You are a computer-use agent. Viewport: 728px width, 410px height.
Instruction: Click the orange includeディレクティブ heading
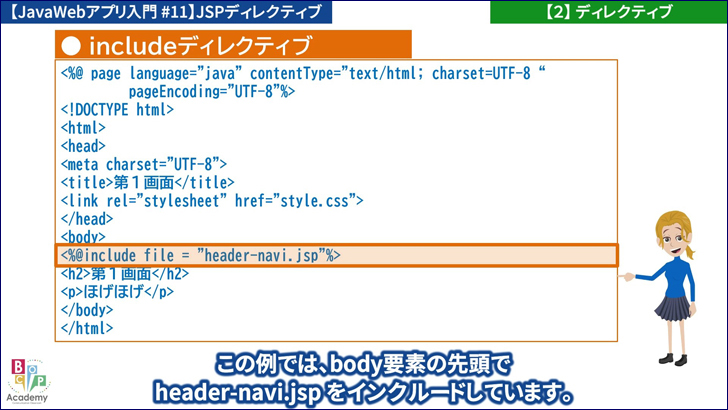233,46
